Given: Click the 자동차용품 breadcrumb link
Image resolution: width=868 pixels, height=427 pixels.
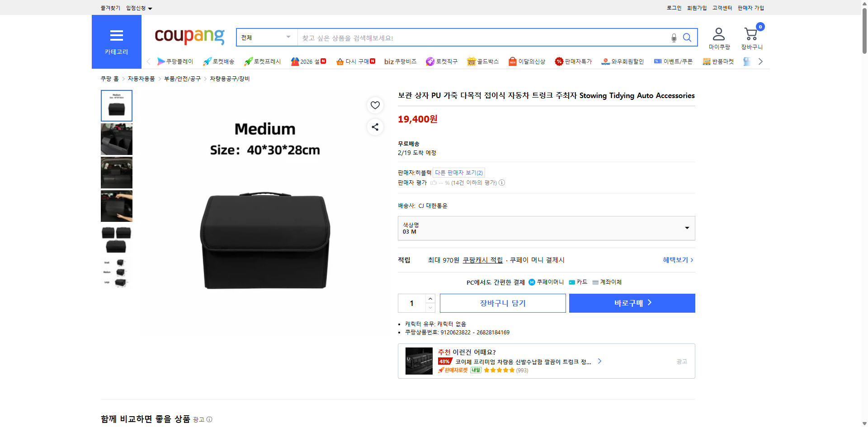Looking at the screenshot, I should click(x=141, y=78).
